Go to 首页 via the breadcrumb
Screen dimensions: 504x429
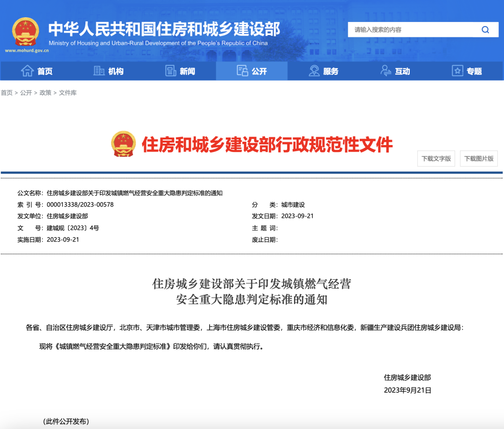pos(7,93)
